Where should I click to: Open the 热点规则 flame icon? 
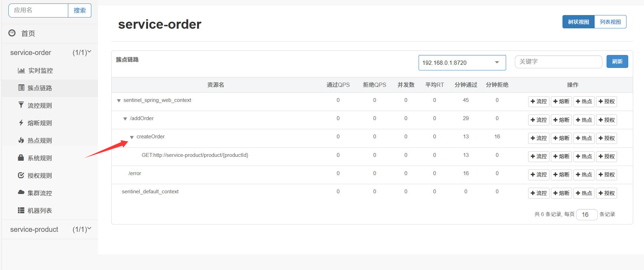(x=21, y=140)
